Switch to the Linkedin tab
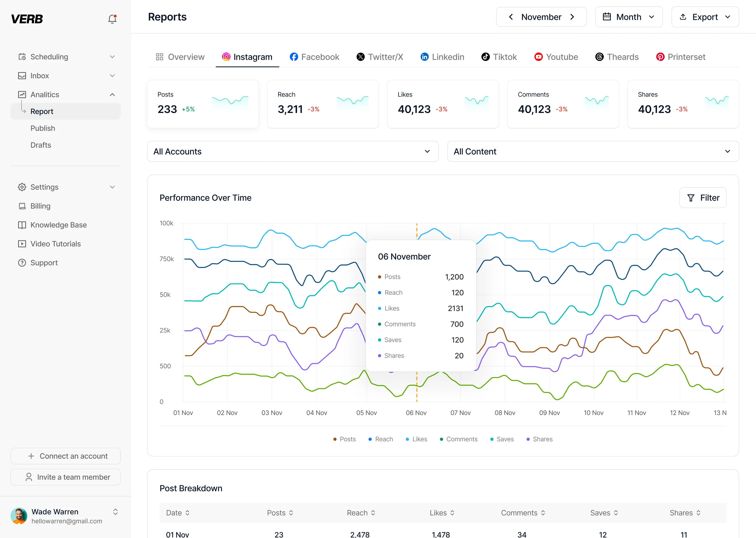 click(442, 57)
